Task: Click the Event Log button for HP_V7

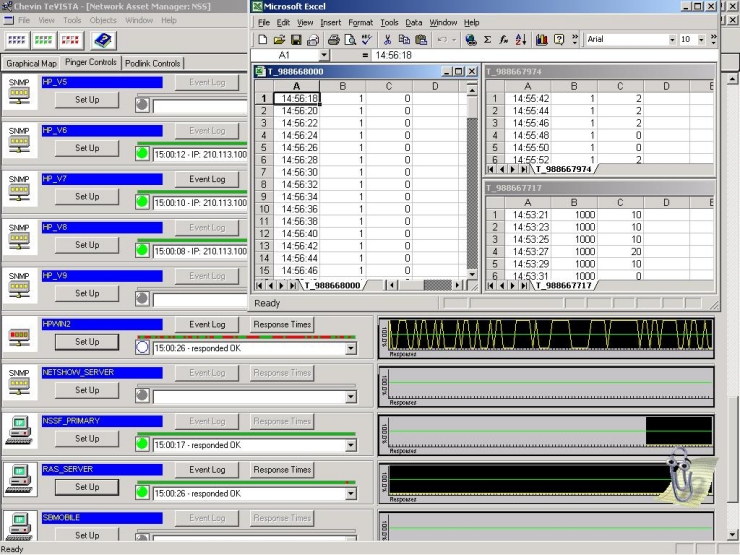Action: pyautogui.click(x=207, y=179)
